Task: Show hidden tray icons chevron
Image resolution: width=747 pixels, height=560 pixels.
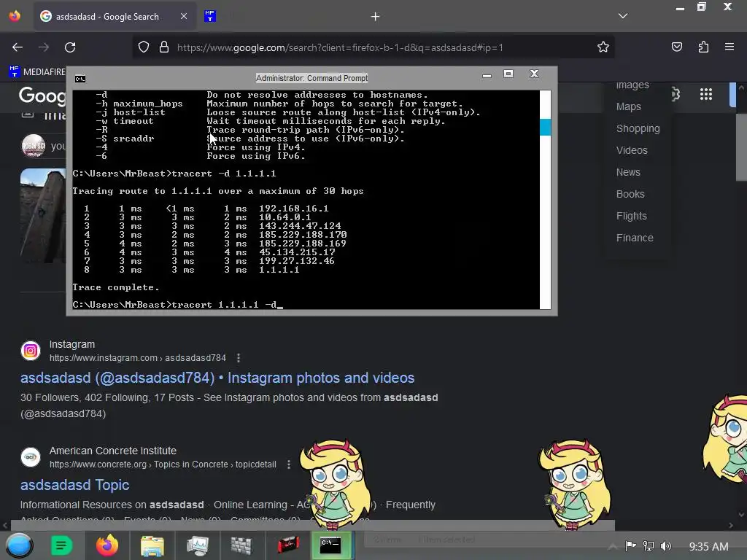Action: click(613, 546)
